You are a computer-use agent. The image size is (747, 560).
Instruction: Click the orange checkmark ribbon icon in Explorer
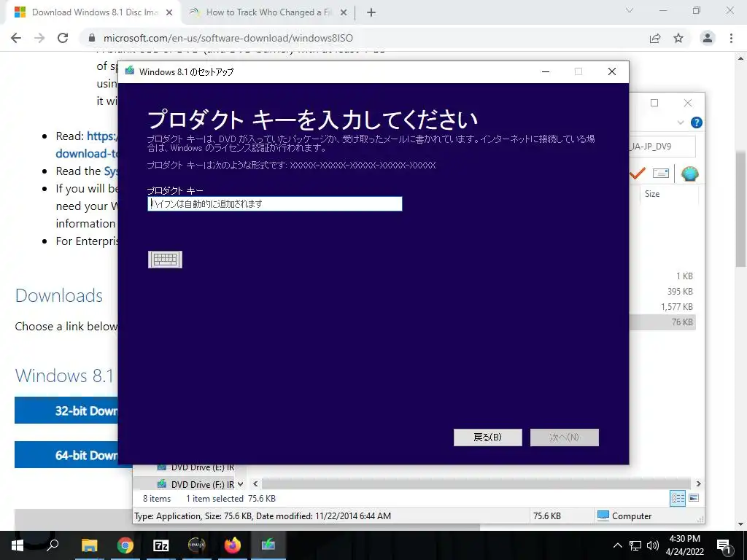click(638, 173)
